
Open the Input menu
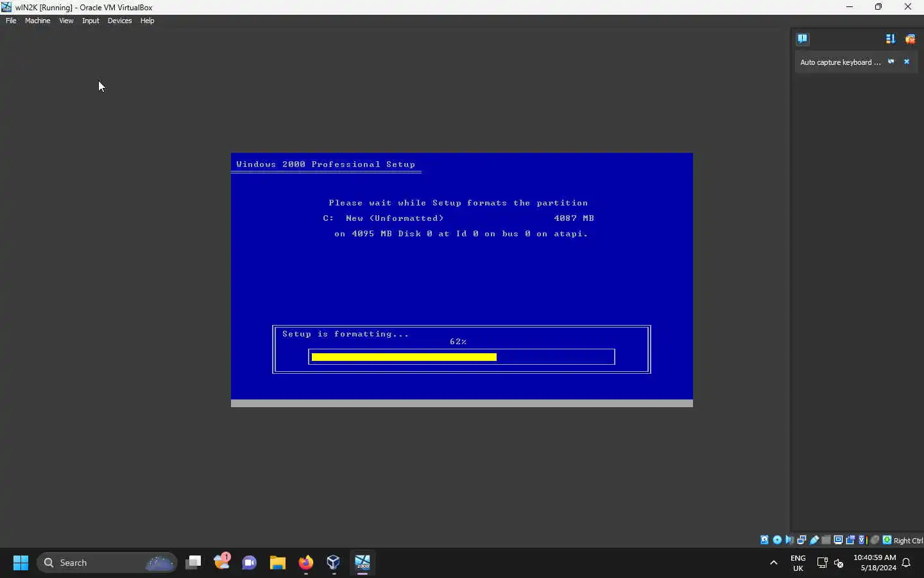pos(90,21)
